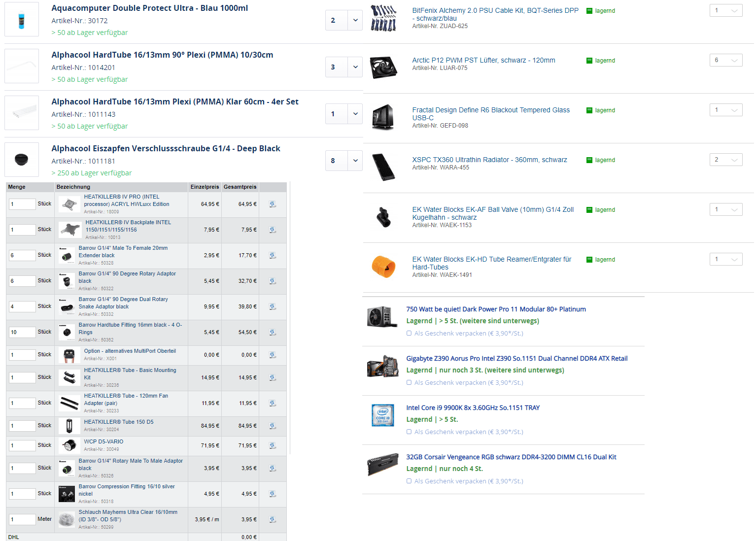Open XSPC TX360 radiator product image
This screenshot has height=541, width=756.
click(384, 167)
